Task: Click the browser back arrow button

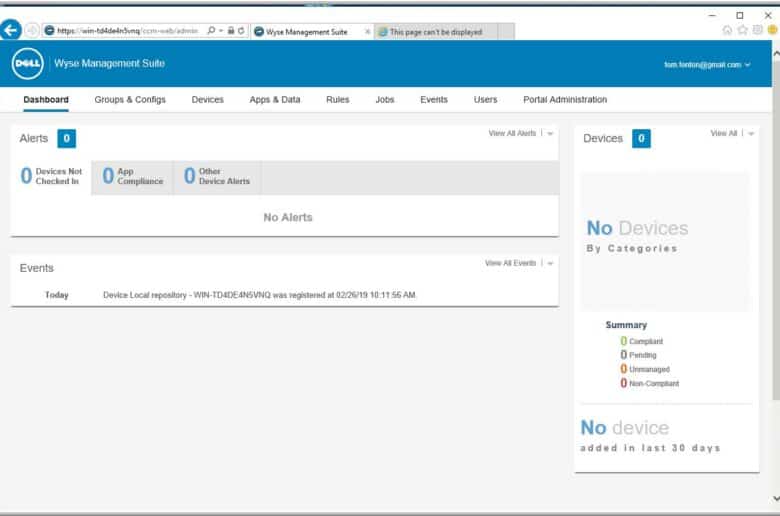Action: pyautogui.click(x=11, y=30)
